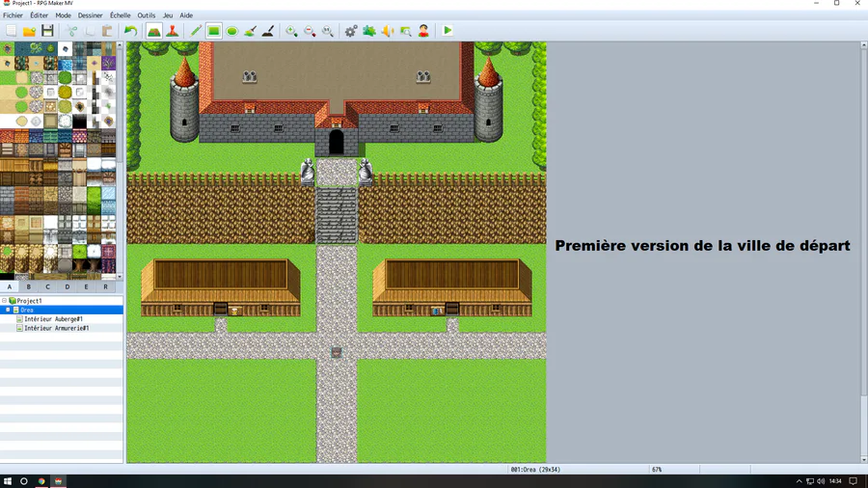Click RPG Maker MV taskbar icon

(x=58, y=481)
